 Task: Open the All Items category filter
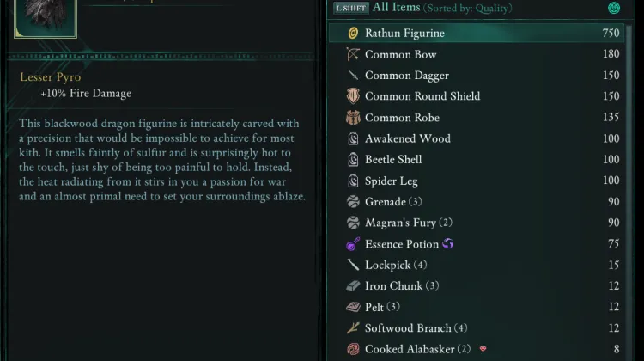coord(396,8)
